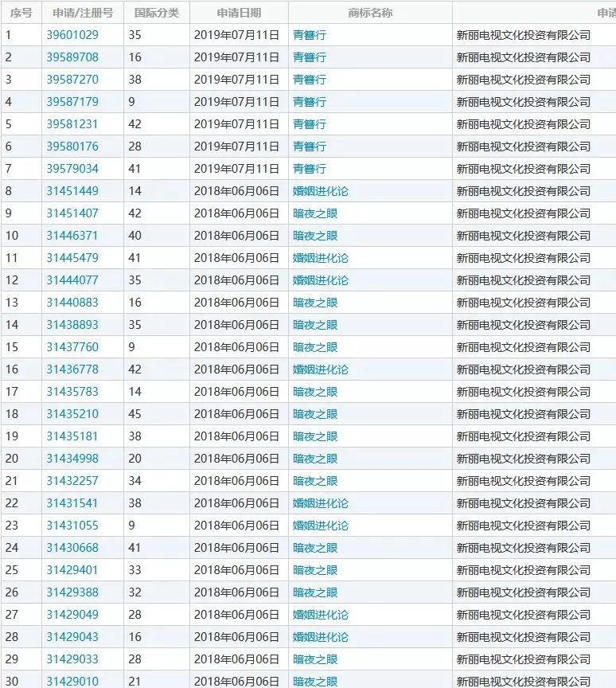Open application number 31445479
Viewport: 616px width, 688px height.
click(72, 257)
